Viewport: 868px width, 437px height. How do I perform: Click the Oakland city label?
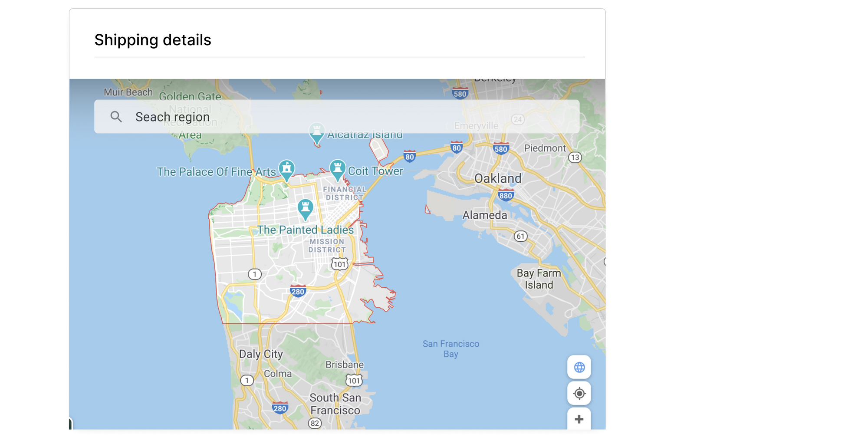(x=498, y=178)
